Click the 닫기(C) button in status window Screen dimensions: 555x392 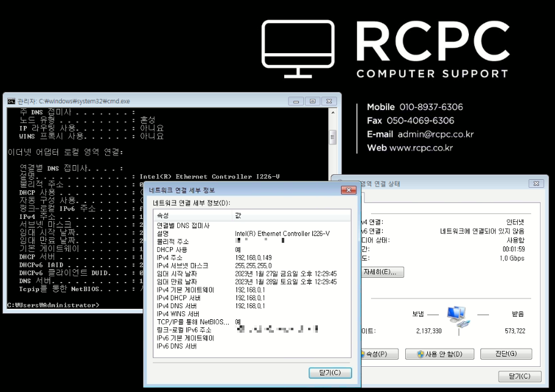(x=520, y=376)
